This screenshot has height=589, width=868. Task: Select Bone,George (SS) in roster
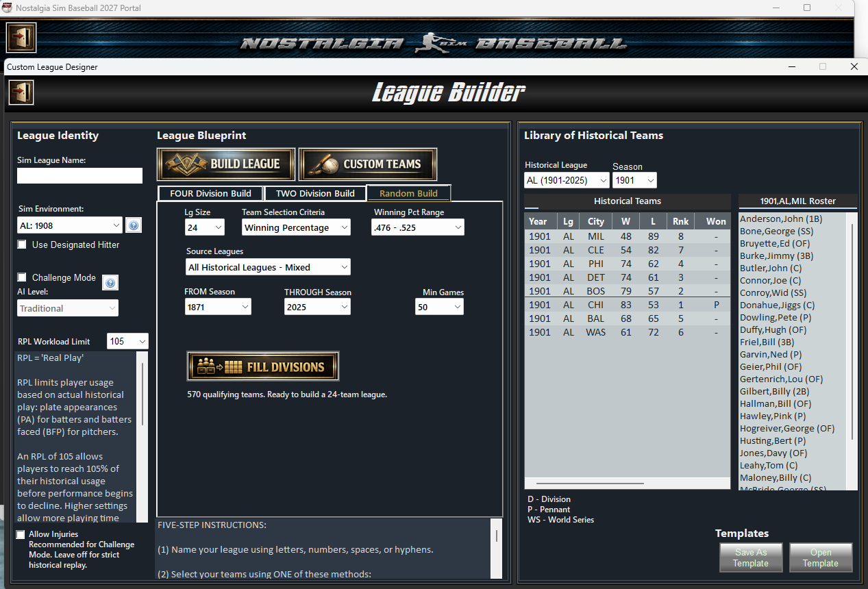tap(776, 231)
